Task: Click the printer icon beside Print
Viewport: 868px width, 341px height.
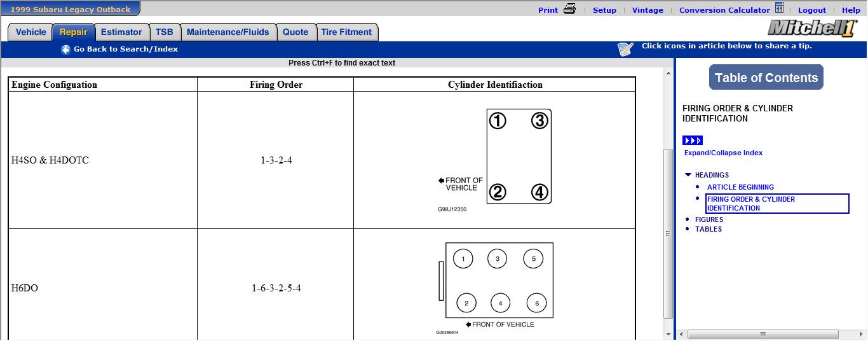Action: click(x=569, y=9)
